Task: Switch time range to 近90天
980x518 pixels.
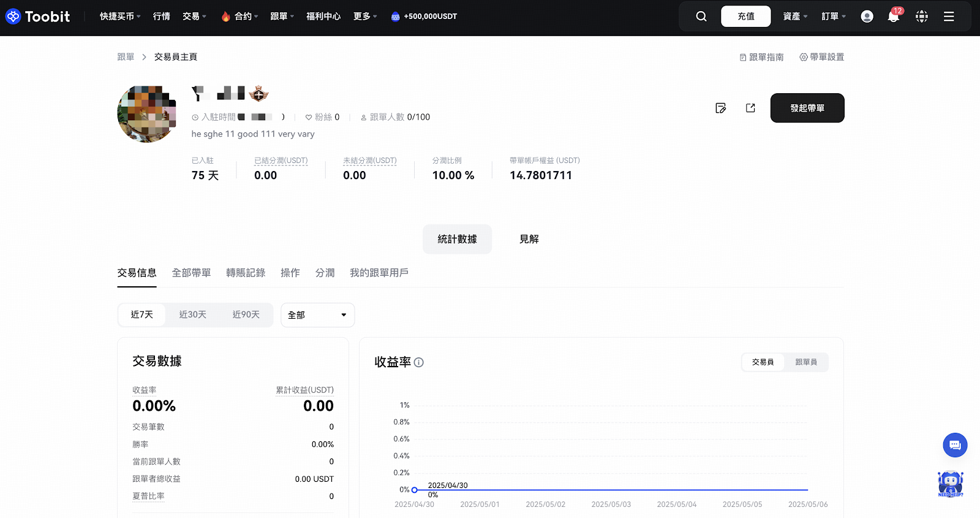Action: pyautogui.click(x=246, y=314)
